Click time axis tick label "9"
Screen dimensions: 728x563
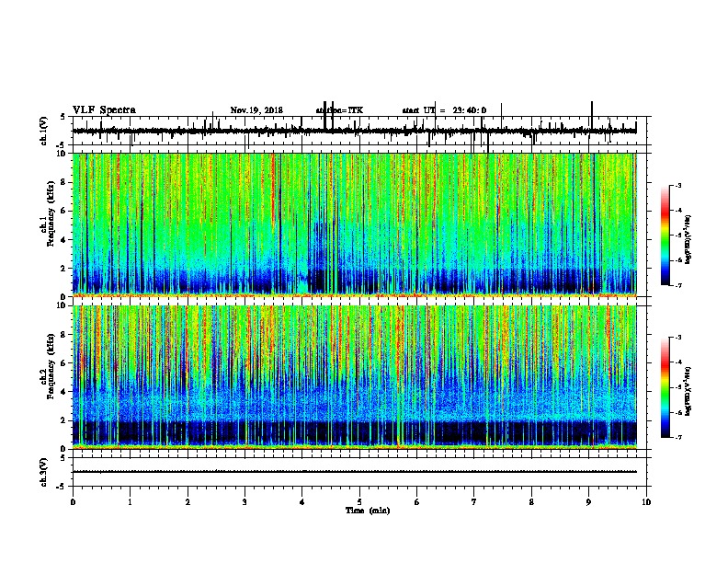588,502
